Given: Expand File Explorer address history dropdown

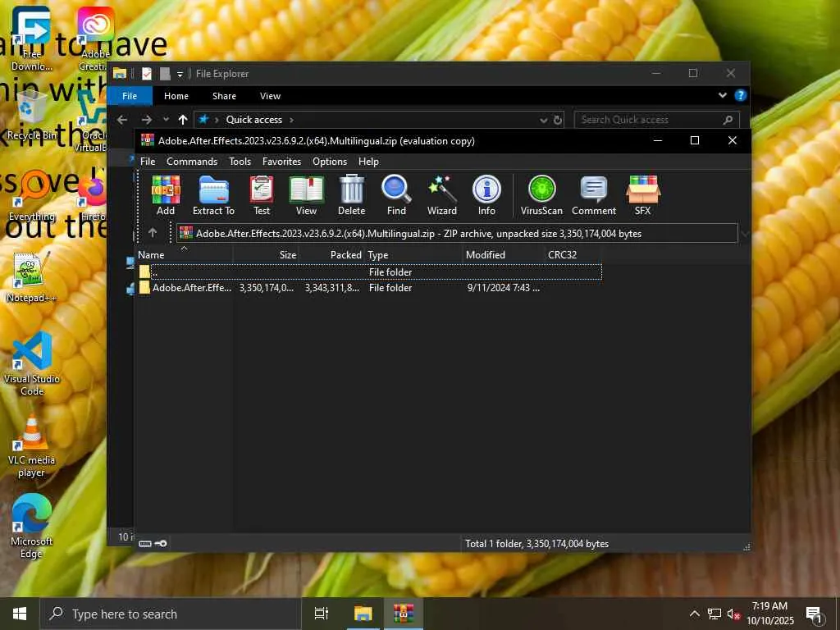Looking at the screenshot, I should coord(543,120).
